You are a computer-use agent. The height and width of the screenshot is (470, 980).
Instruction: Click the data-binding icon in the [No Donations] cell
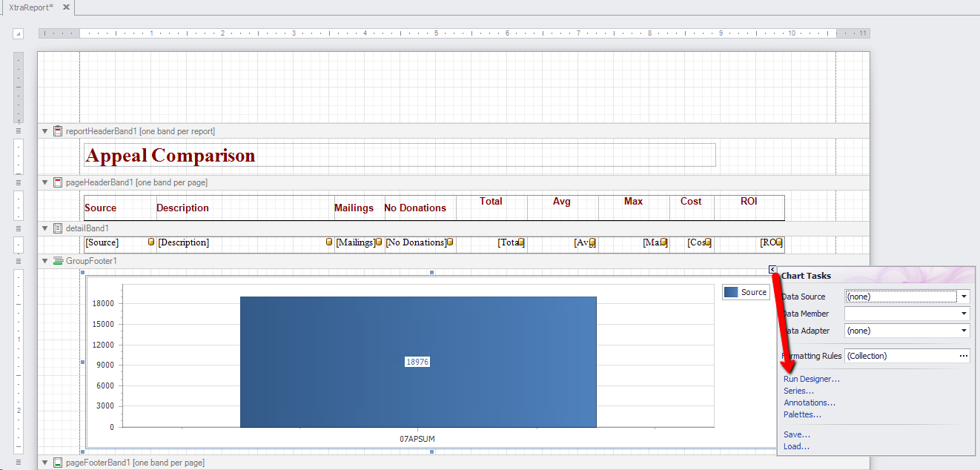click(x=450, y=242)
